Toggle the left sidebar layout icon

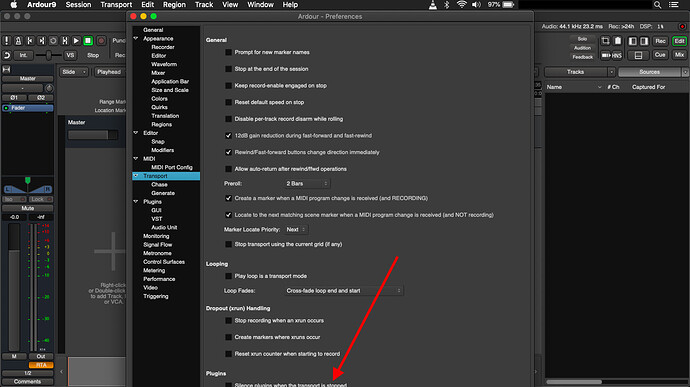coord(632,41)
